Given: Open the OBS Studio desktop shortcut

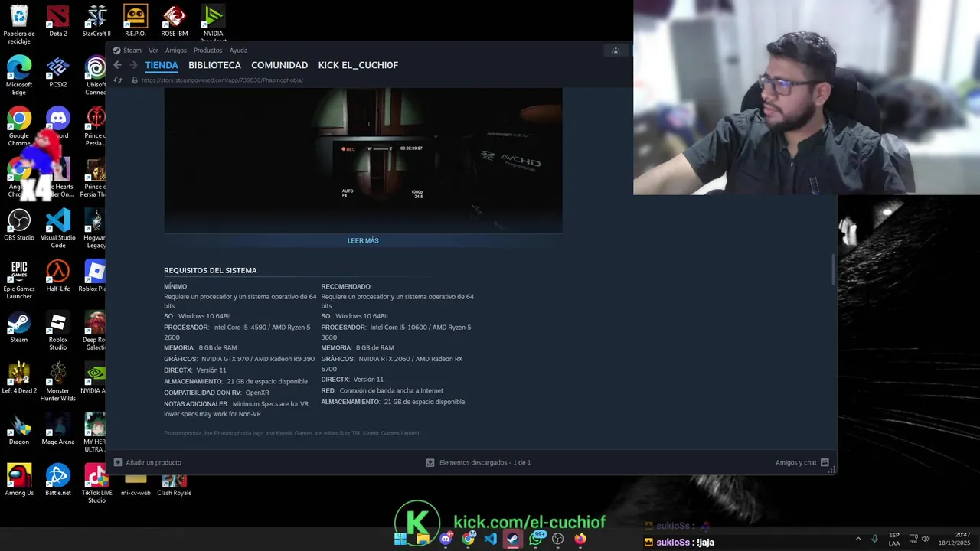Looking at the screenshot, I should [x=19, y=226].
